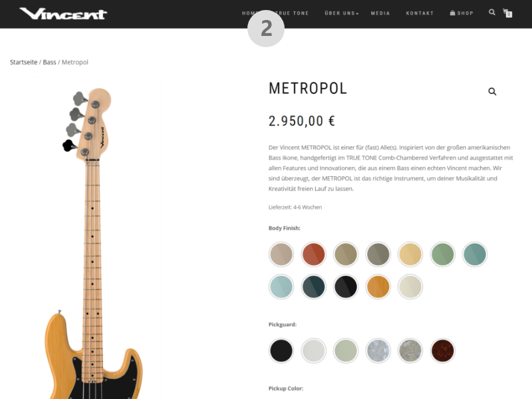The image size is (532, 399).
Task: Open the shopping cart icon
Action: coord(507,13)
